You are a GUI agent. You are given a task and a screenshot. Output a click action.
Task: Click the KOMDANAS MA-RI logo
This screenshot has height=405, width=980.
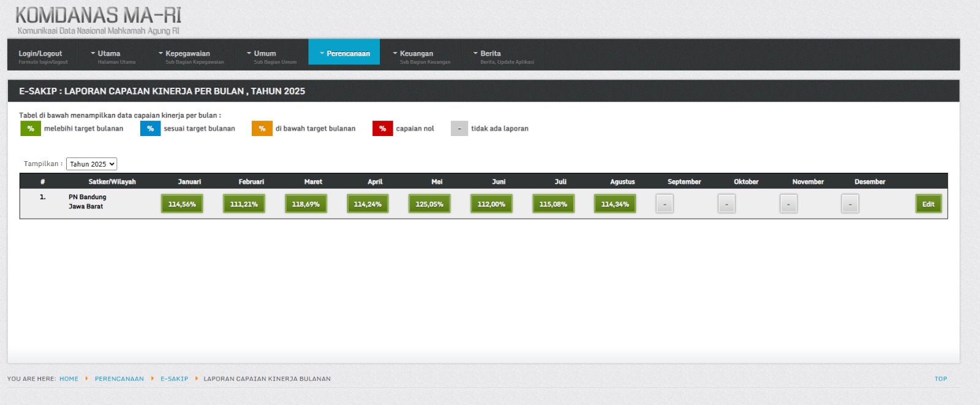[98, 20]
